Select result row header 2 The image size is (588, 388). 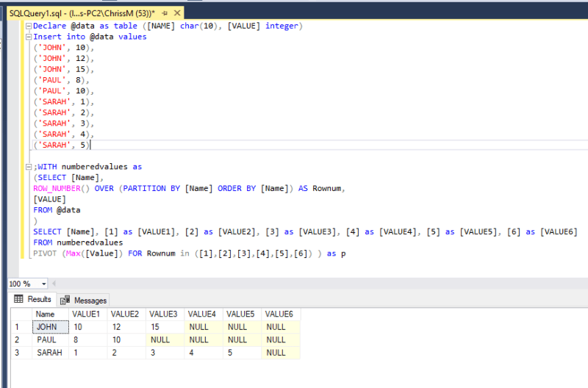21,339
